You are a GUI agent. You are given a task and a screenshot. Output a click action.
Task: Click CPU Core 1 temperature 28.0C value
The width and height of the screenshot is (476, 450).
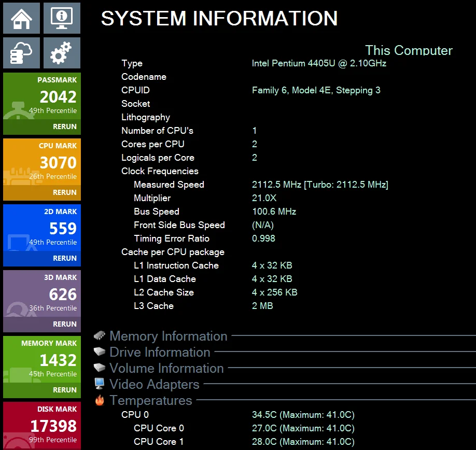(303, 442)
